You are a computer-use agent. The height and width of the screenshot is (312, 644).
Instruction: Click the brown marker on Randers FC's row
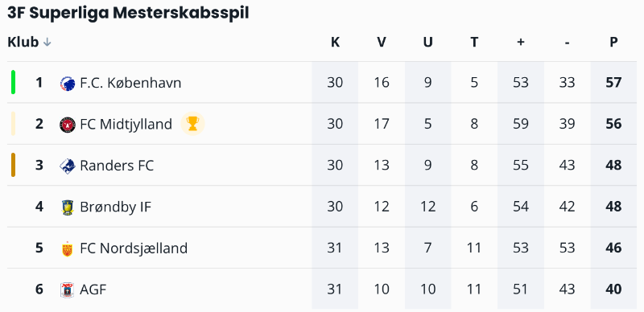[13, 165]
